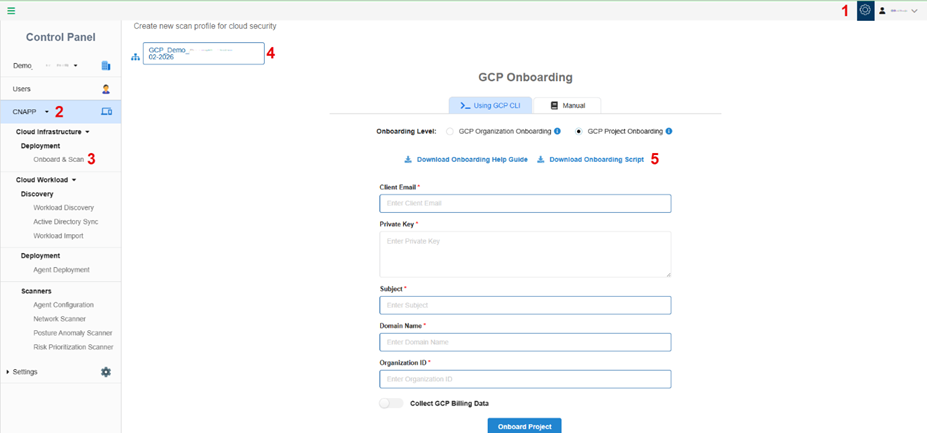
Task: Click the Settings gear icon in sidebar
Action: coord(106,372)
